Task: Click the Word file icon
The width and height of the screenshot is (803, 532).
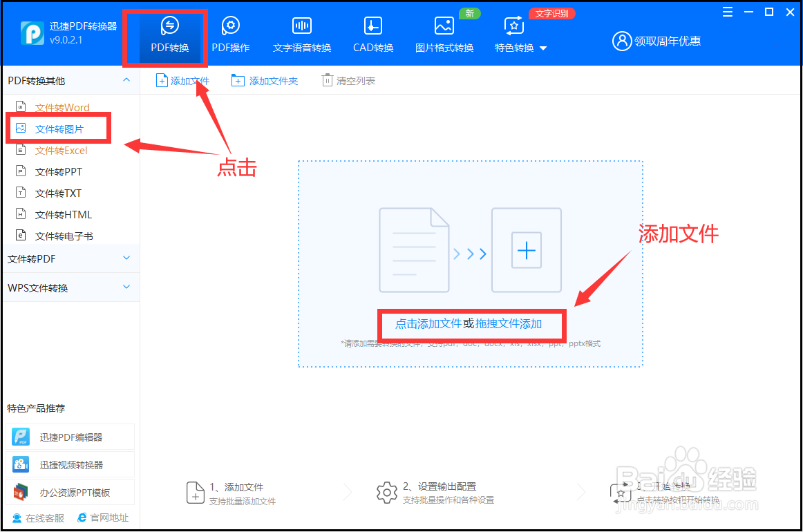Action: [21, 106]
